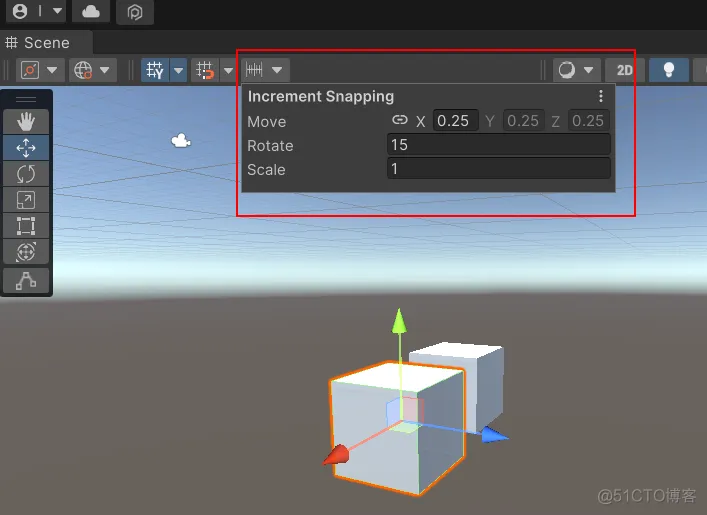The width and height of the screenshot is (707, 515).
Task: Click the Move Y value field
Action: pyautogui.click(x=523, y=120)
